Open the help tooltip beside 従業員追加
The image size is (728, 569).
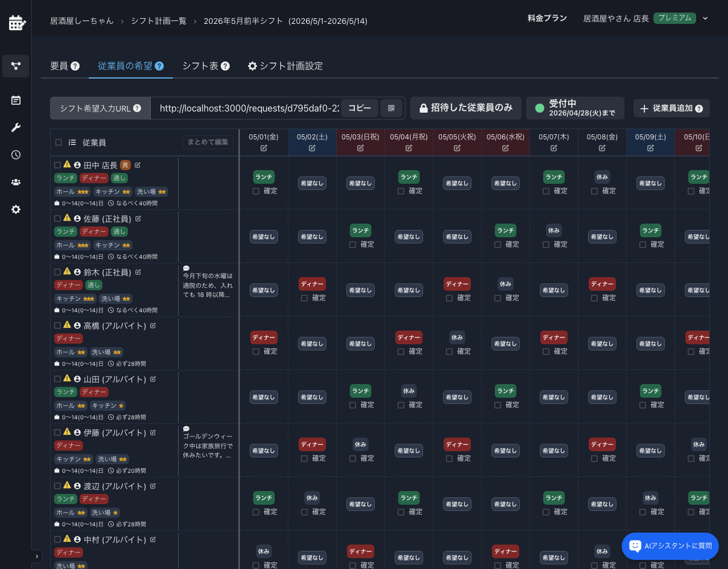pyautogui.click(x=700, y=108)
